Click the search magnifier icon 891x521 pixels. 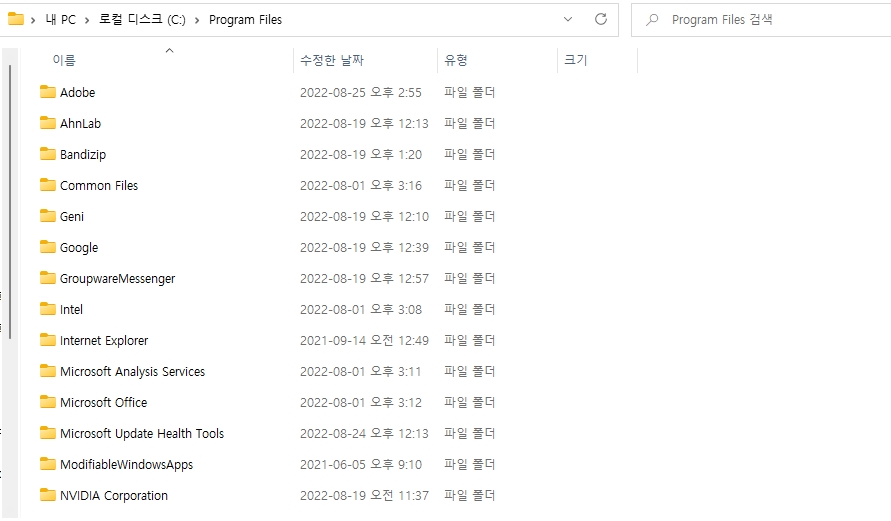652,20
